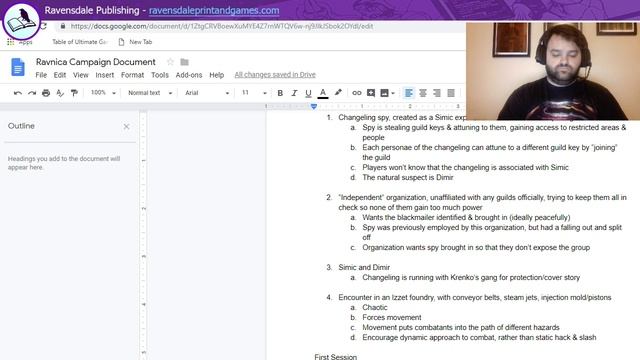This screenshot has width=640, height=360.
Task: Open the Insert menu
Action: (x=104, y=75)
